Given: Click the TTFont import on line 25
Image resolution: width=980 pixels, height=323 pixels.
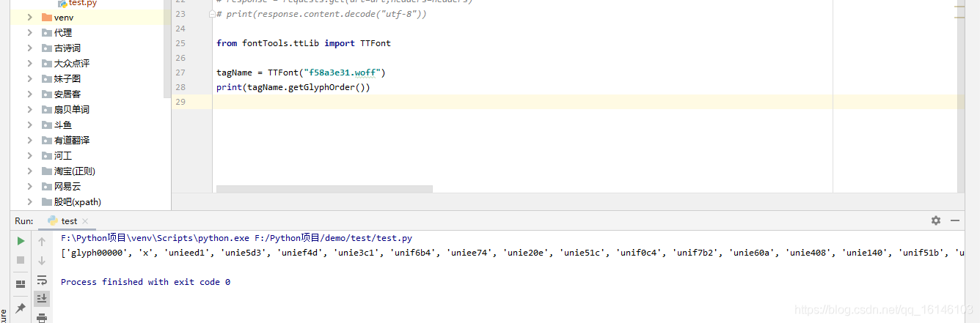Looking at the screenshot, I should point(376,43).
